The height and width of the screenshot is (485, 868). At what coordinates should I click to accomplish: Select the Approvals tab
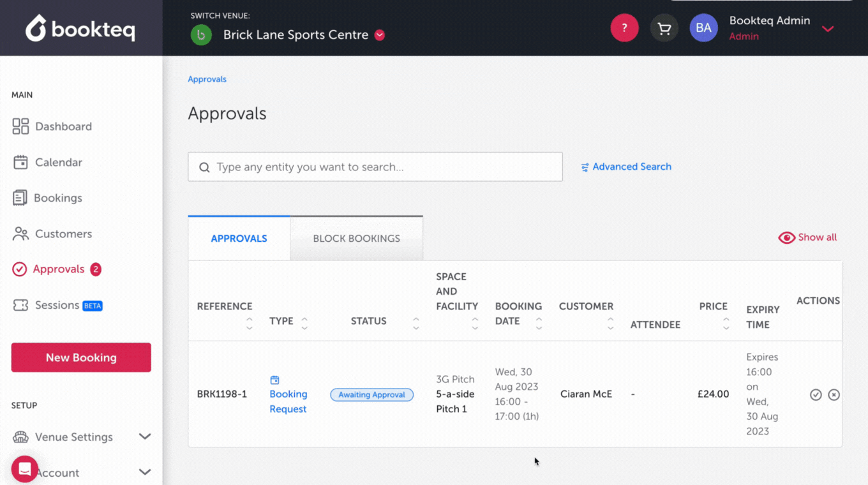click(x=239, y=239)
